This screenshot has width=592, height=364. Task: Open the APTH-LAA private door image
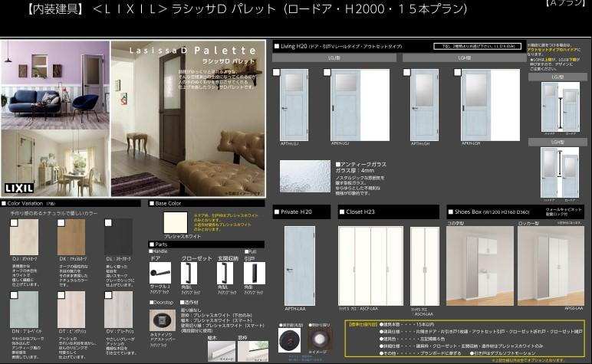[x=299, y=266]
